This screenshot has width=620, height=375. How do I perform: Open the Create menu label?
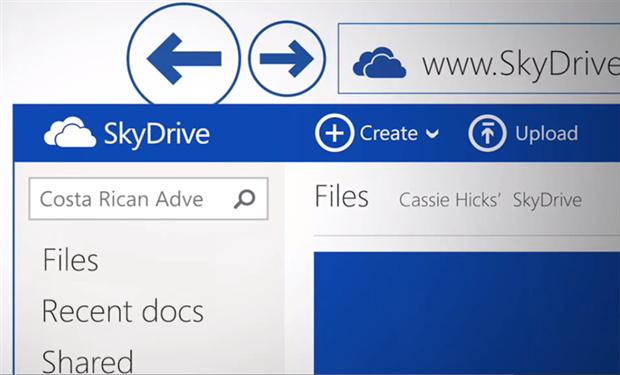(388, 133)
